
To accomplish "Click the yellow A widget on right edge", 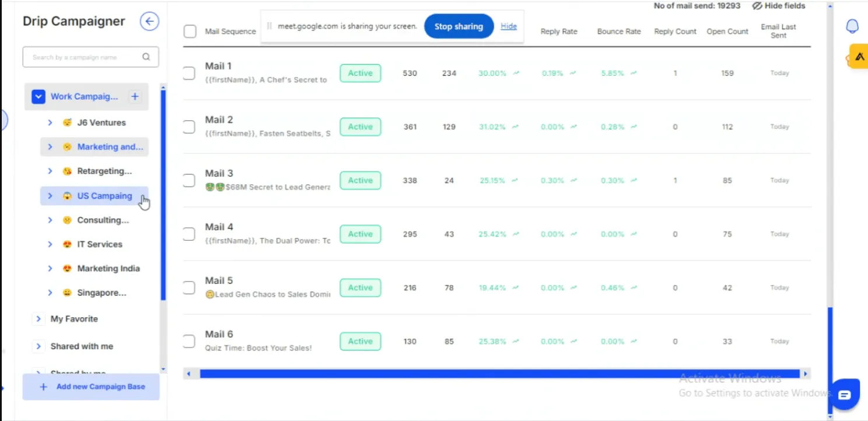I will [x=859, y=56].
